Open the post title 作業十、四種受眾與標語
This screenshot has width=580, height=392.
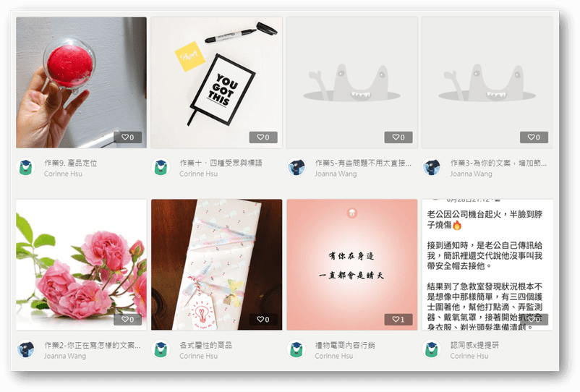pyautogui.click(x=221, y=163)
